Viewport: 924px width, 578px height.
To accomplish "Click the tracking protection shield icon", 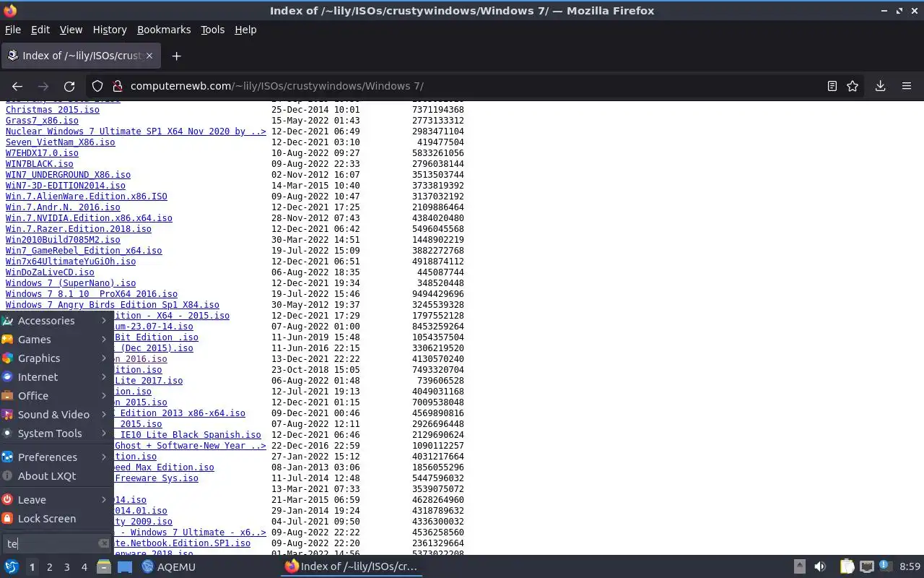I will tap(97, 86).
